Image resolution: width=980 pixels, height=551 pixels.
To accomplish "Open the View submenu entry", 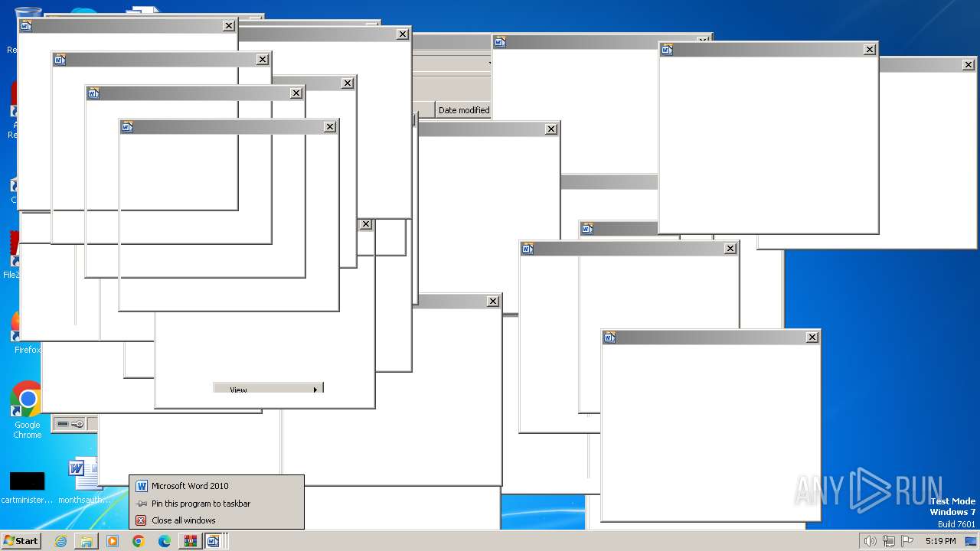I will click(x=268, y=389).
